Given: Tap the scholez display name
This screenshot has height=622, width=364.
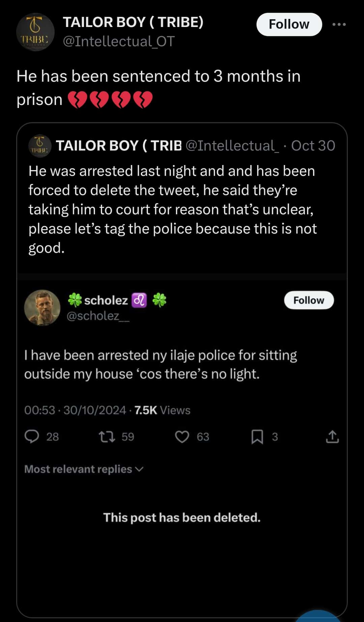Looking at the screenshot, I should (106, 300).
